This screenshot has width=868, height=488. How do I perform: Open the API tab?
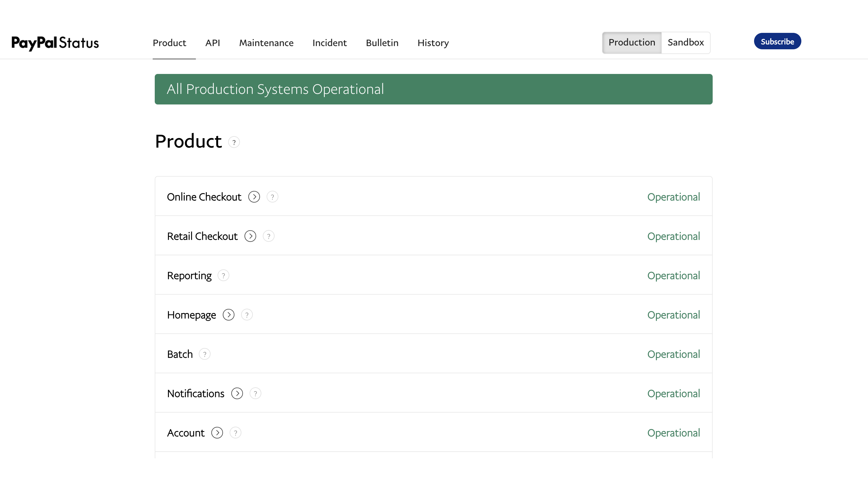tap(213, 43)
